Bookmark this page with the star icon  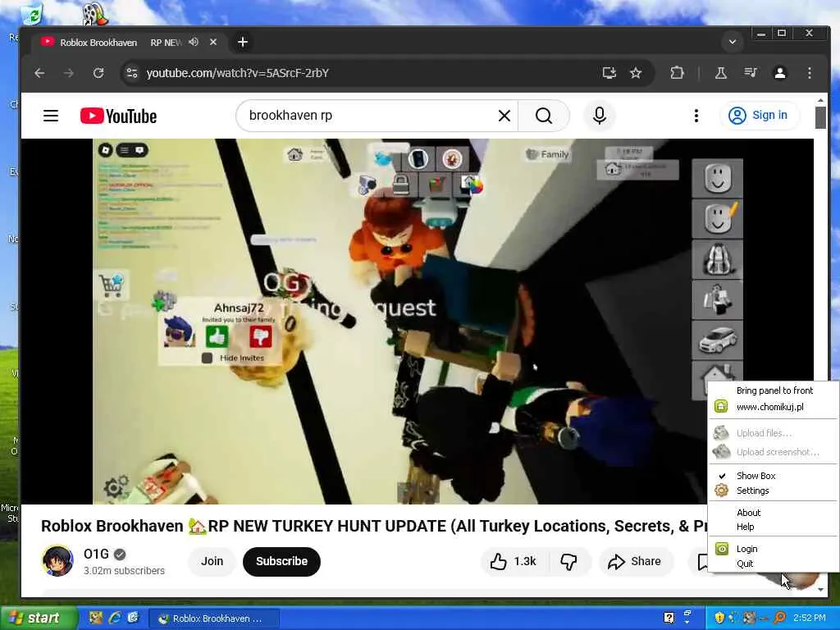(636, 73)
